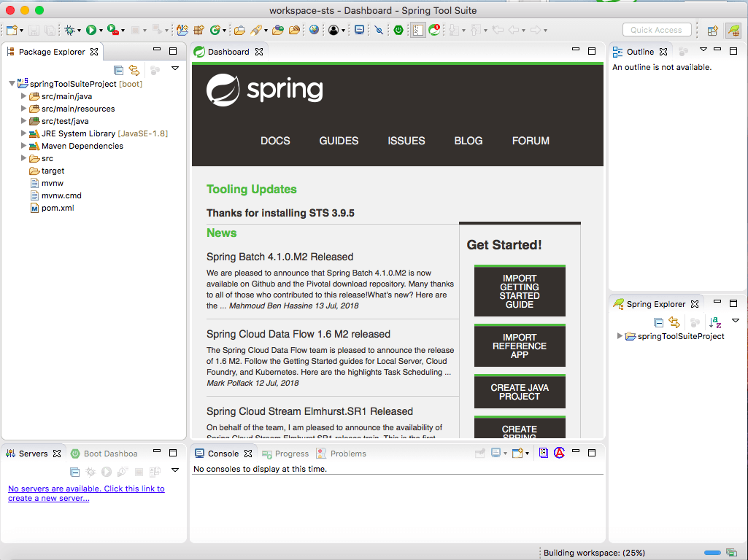The image size is (748, 560).
Task: Expand springToolSuiteProject in Spring Explorer
Action: pos(620,335)
